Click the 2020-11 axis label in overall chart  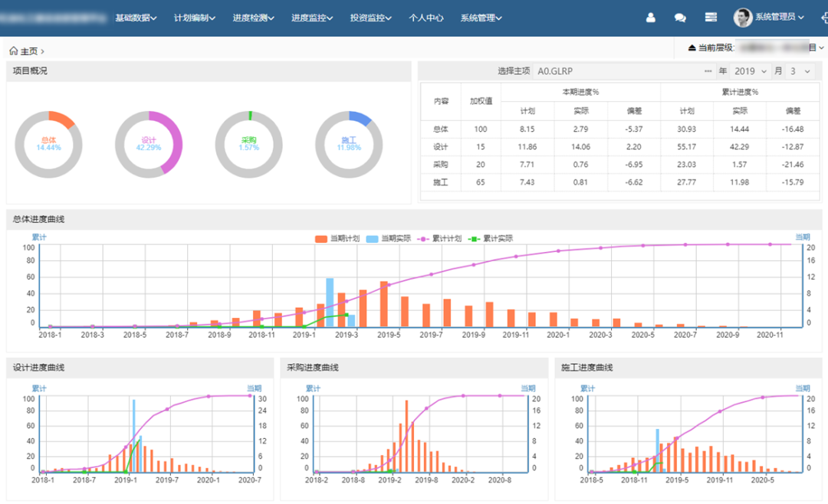[770, 335]
